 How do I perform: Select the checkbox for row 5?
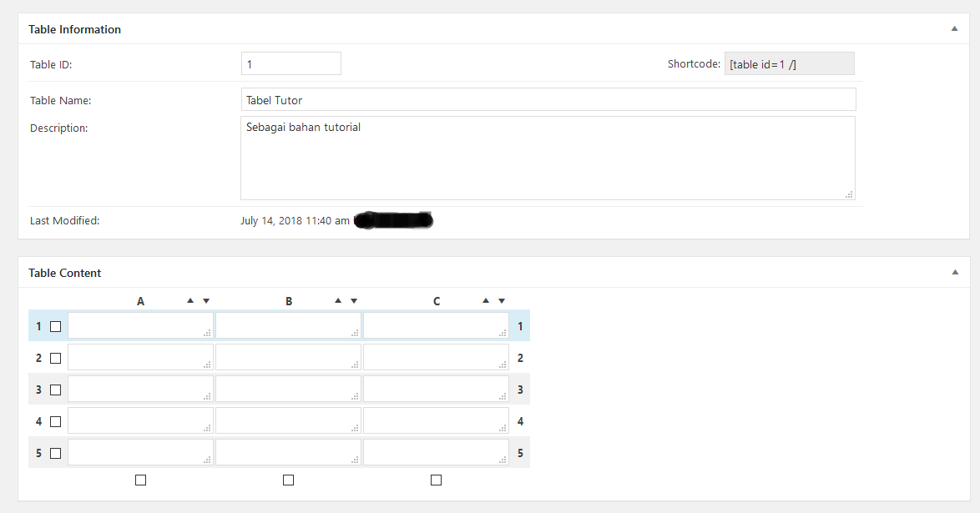click(56, 452)
